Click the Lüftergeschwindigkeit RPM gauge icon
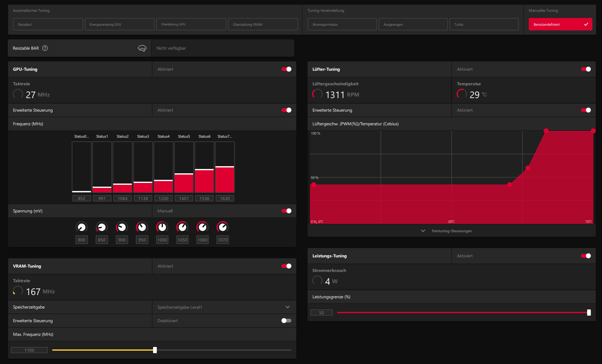602x364 pixels. [x=317, y=94]
